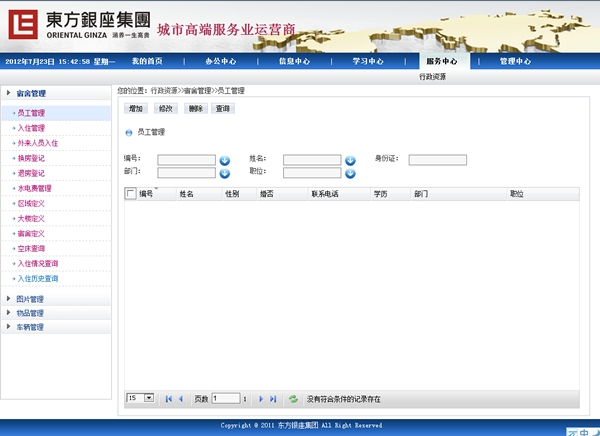
Task: Sort by the 学历 column header
Action: pos(391,194)
